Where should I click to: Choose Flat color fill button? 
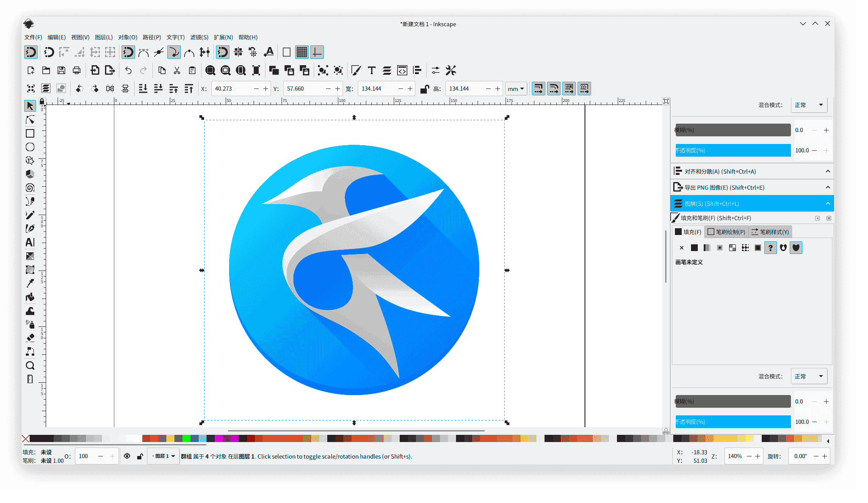pyautogui.click(x=694, y=248)
